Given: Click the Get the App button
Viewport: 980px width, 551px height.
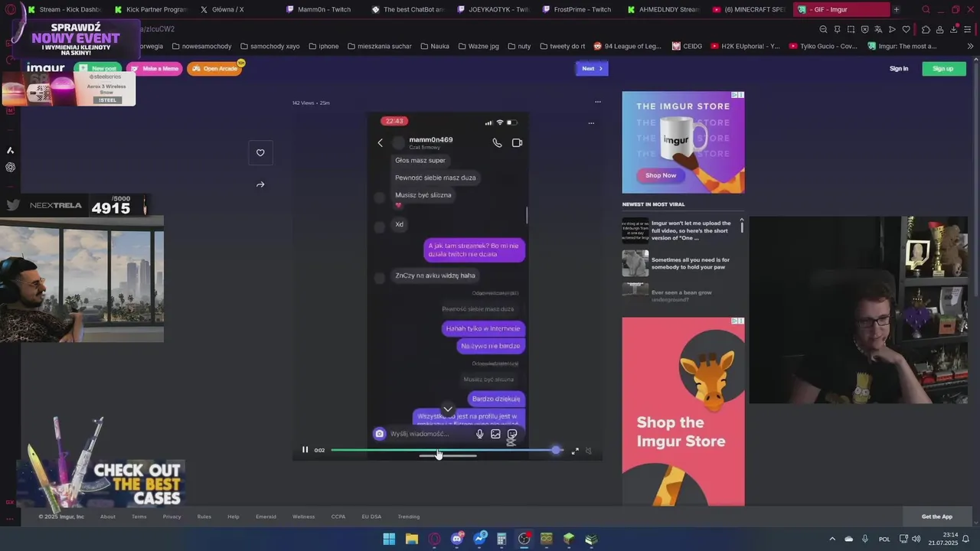Looking at the screenshot, I should click(x=937, y=517).
